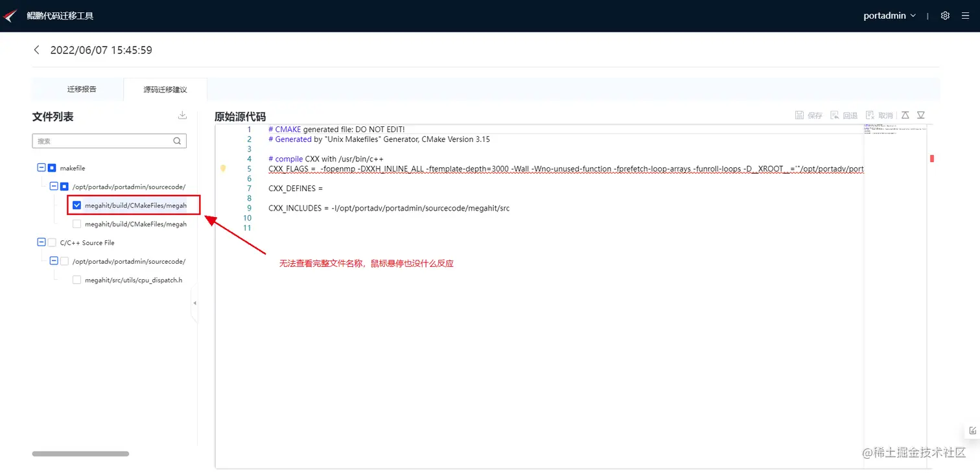Image resolution: width=980 pixels, height=473 pixels.
Task: Uncheck the checked megahit/build/CMakeFiles file
Action: [77, 205]
